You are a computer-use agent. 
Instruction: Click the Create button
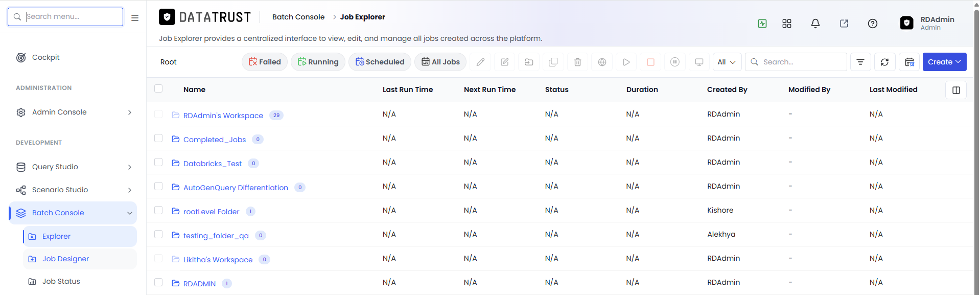(x=944, y=62)
